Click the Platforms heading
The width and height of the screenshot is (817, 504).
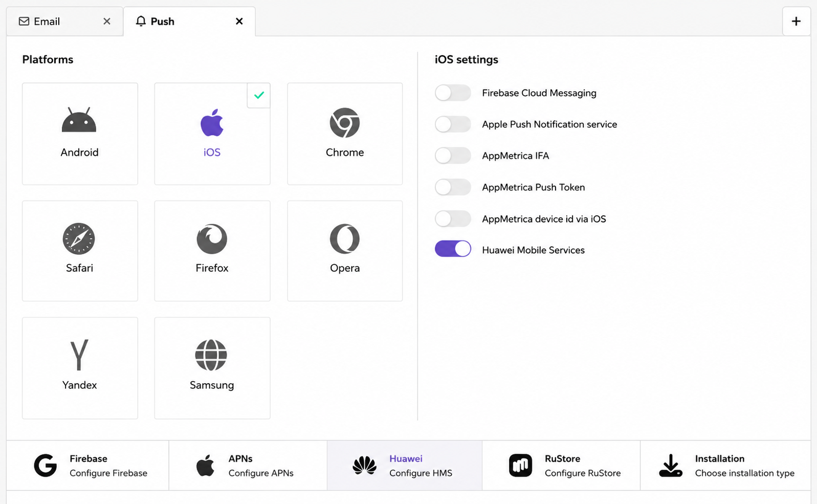[x=48, y=59]
